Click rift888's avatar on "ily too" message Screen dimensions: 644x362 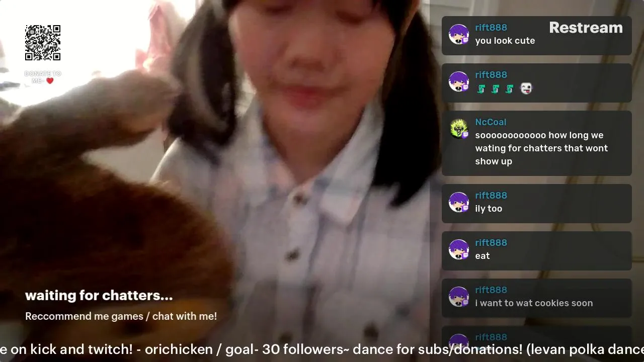pos(458,202)
